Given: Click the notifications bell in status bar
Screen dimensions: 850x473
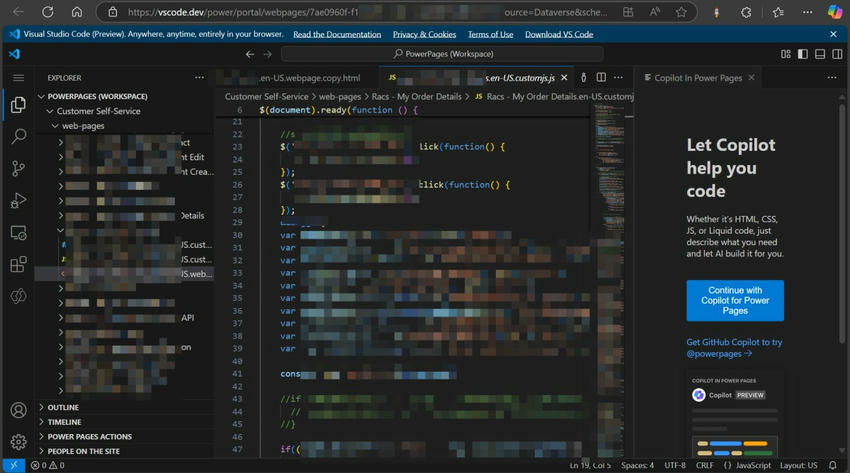Looking at the screenshot, I should click(835, 465).
